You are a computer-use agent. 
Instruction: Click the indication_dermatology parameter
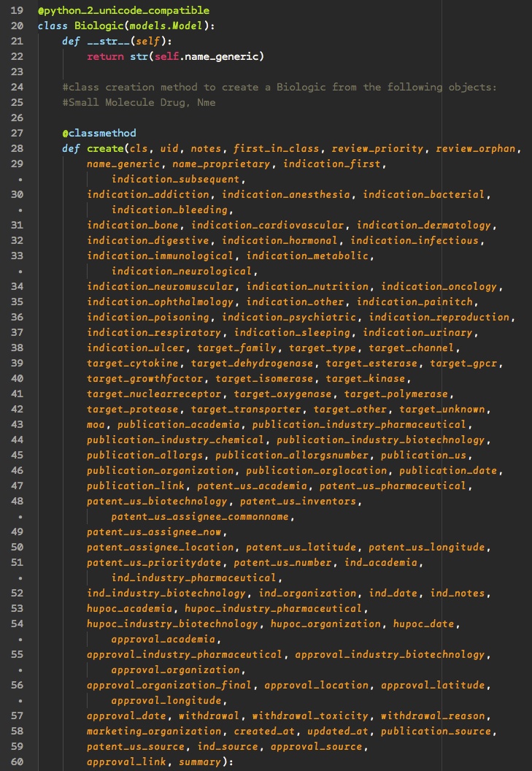pyautogui.click(x=424, y=225)
